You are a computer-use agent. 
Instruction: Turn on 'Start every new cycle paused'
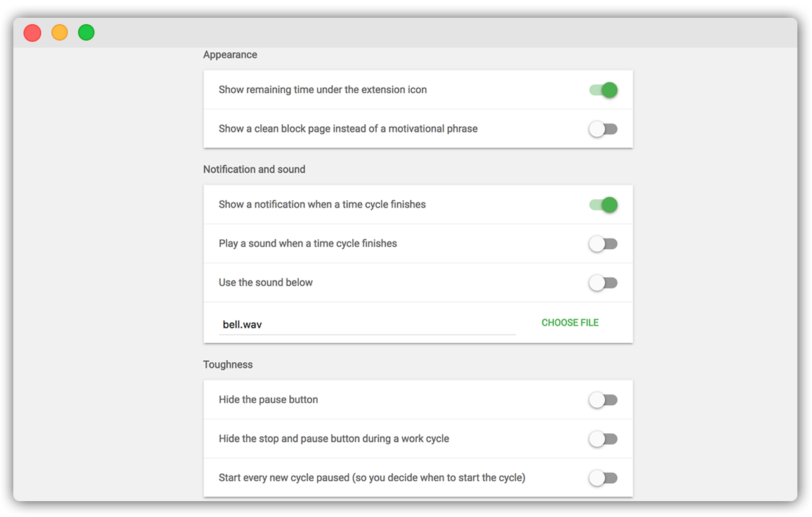pyautogui.click(x=603, y=478)
